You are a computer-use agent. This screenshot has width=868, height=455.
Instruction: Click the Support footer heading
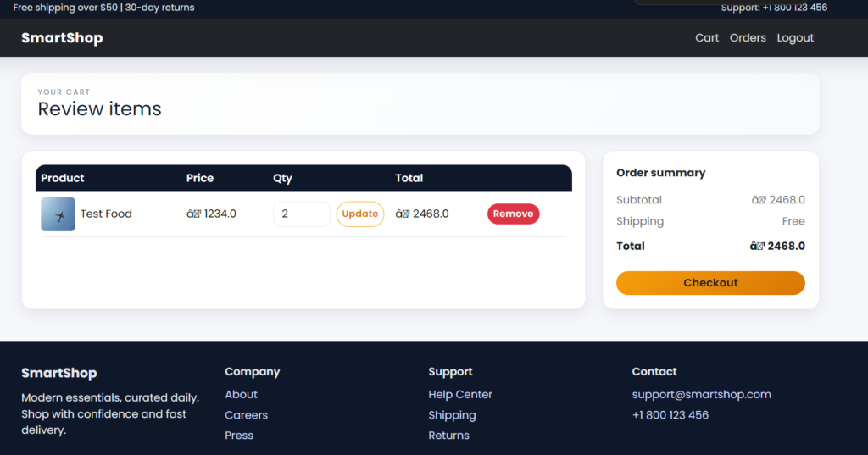[450, 372]
